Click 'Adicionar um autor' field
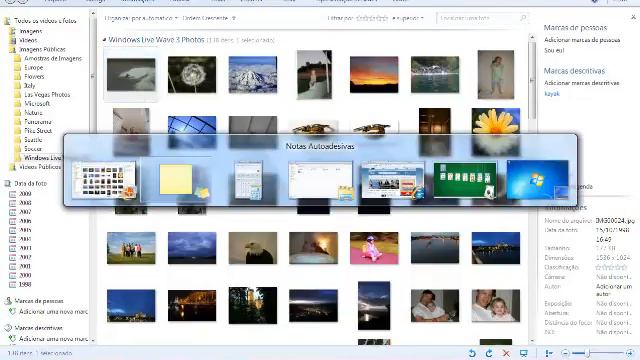Image resolution: width=640 pixels, height=360 pixels. 614,290
